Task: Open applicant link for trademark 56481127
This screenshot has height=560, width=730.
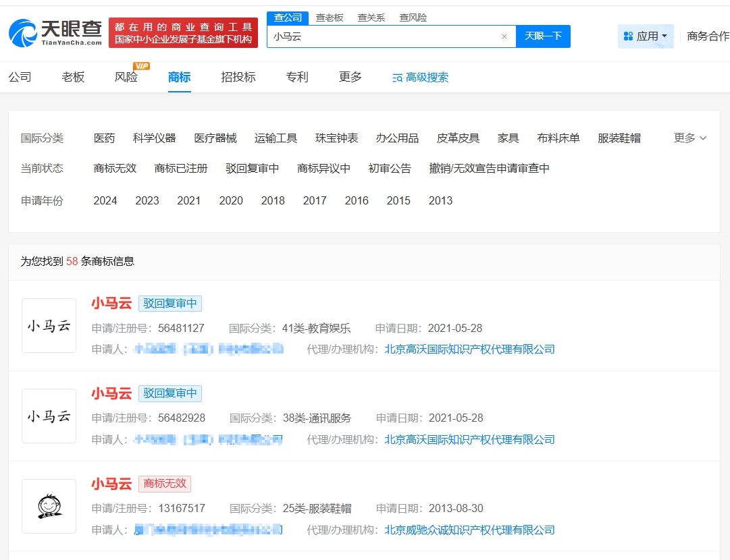Action: pos(209,349)
